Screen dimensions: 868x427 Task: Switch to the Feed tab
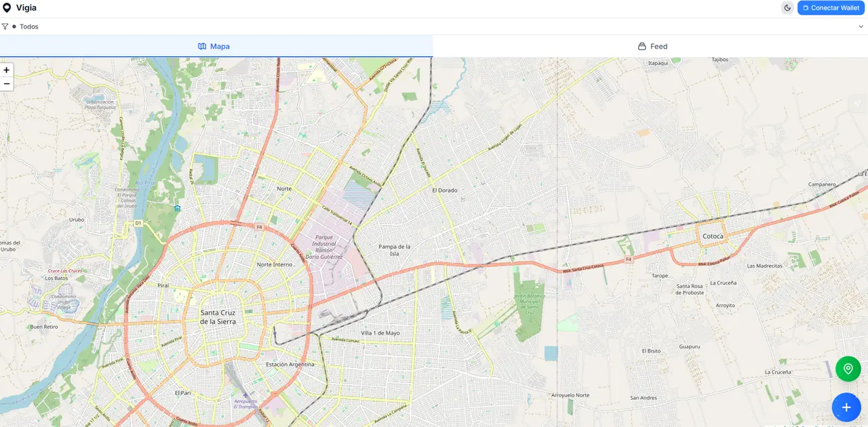pos(652,46)
